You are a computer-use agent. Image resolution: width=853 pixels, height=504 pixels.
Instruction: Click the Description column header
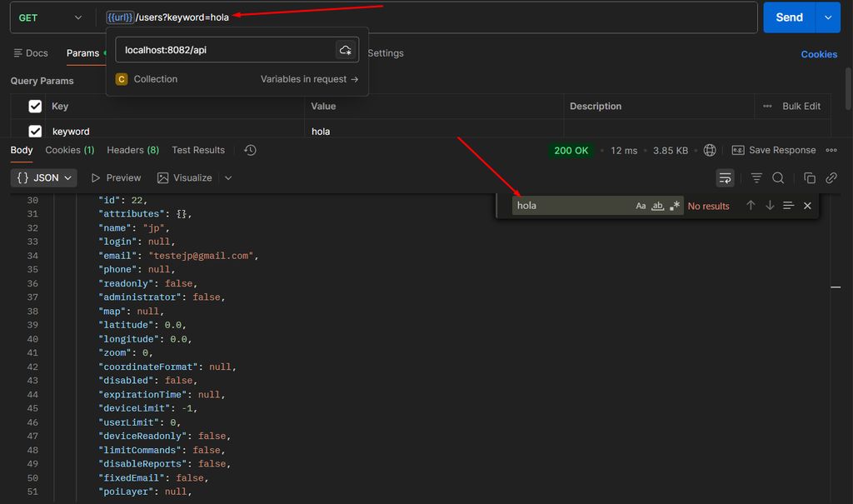595,106
